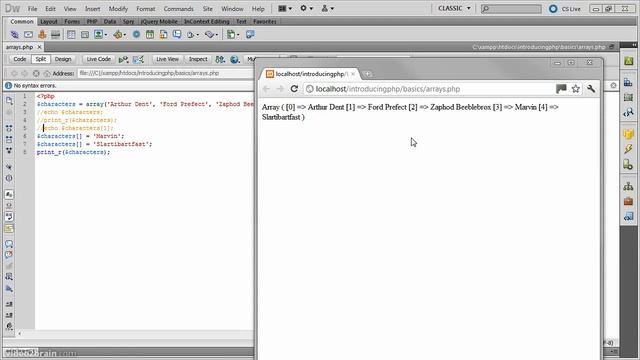Open the File menu

32,9
